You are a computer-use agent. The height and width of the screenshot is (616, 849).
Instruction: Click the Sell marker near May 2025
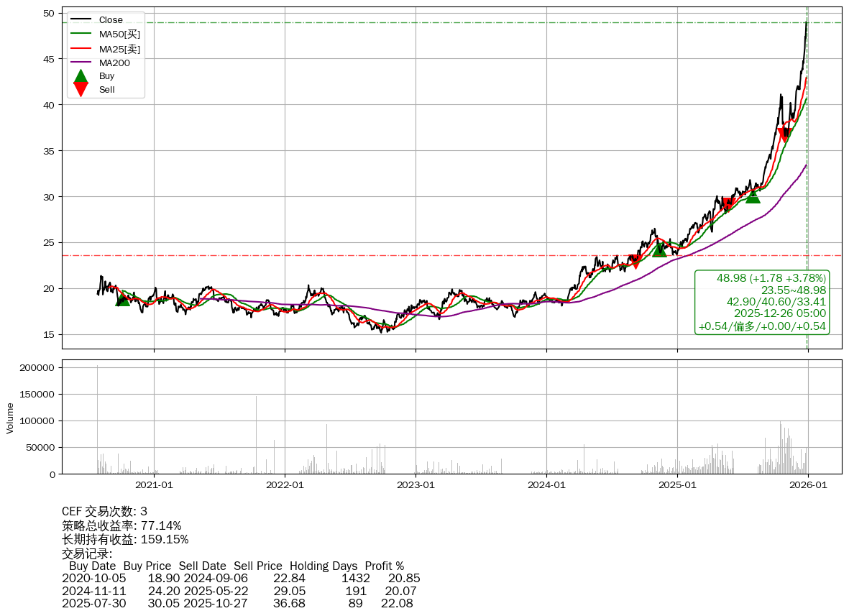coord(728,205)
